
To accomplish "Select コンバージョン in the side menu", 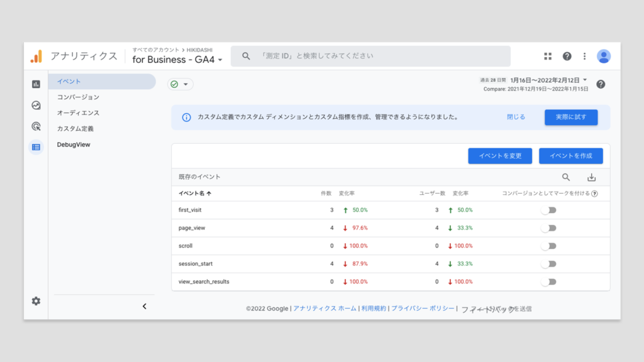I will pos(78,97).
